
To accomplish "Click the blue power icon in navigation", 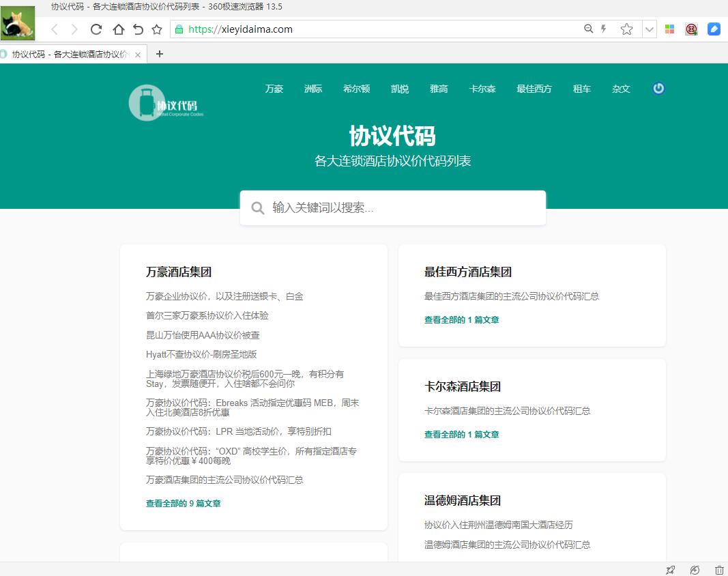I will click(x=658, y=88).
